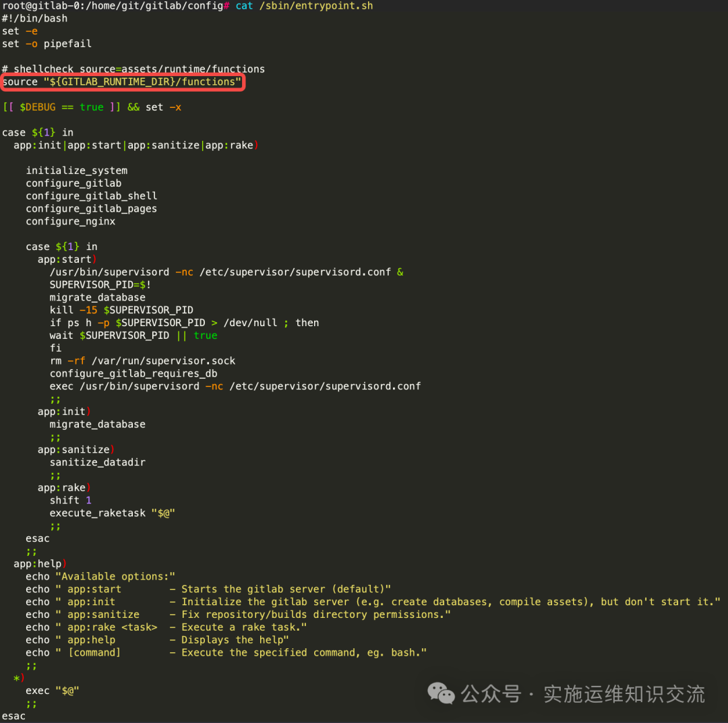Click the indented inner 'esac' keyword
728x723 pixels.
(38, 538)
